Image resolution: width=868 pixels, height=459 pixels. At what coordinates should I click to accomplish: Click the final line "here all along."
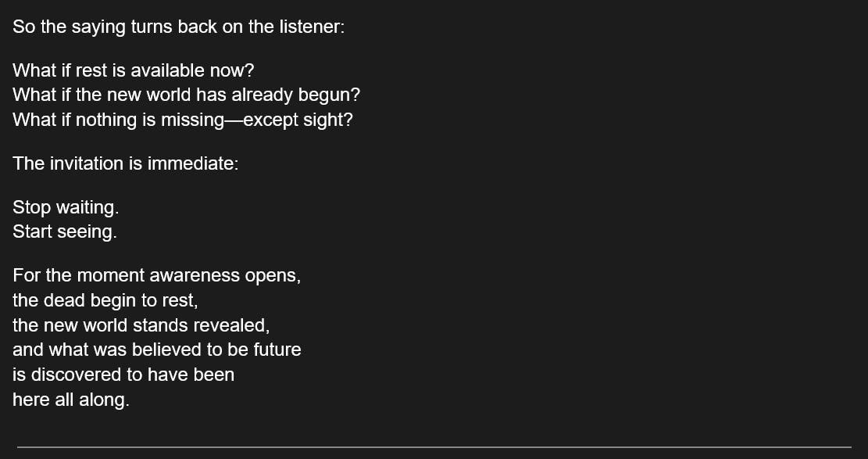click(x=70, y=400)
